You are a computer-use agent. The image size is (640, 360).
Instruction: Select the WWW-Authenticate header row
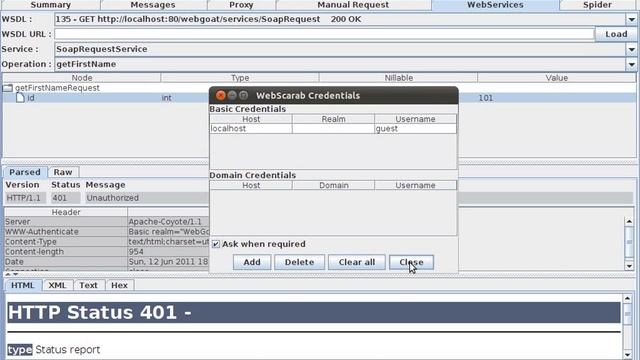(66, 231)
